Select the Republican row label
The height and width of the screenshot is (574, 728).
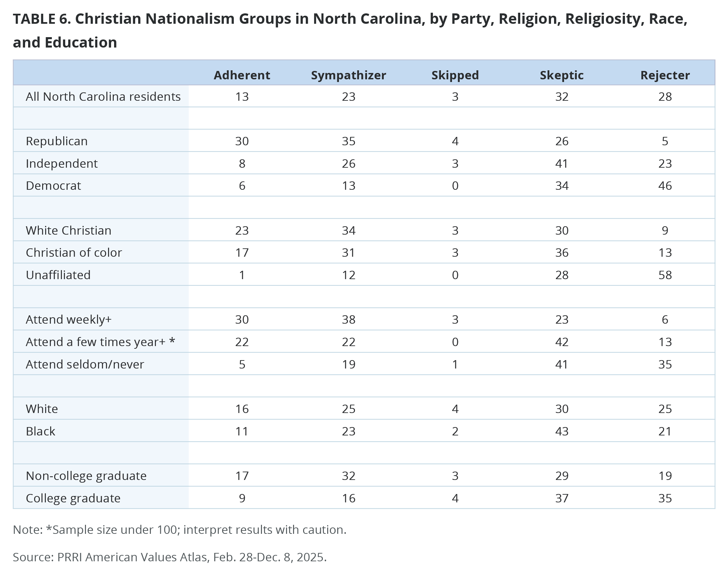57,141
